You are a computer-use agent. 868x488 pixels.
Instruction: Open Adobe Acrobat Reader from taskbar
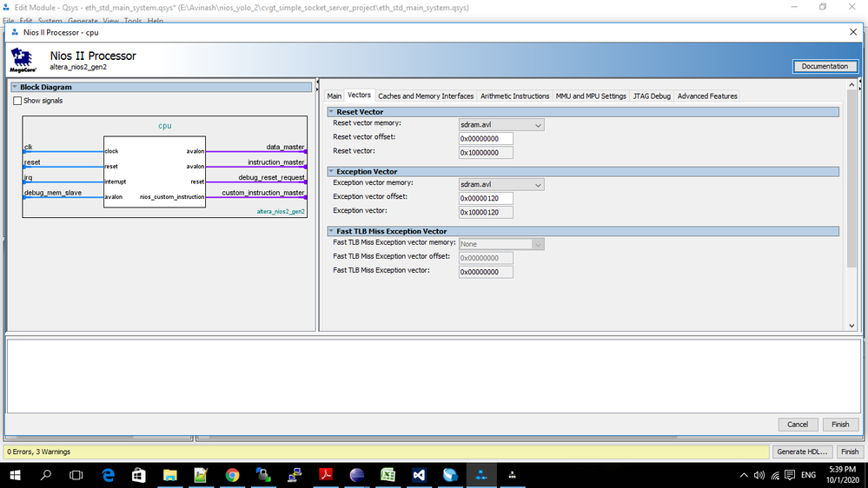point(326,475)
